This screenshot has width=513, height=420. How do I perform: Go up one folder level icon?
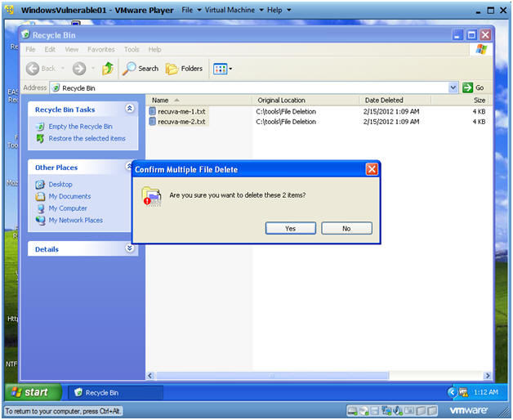pyautogui.click(x=108, y=69)
